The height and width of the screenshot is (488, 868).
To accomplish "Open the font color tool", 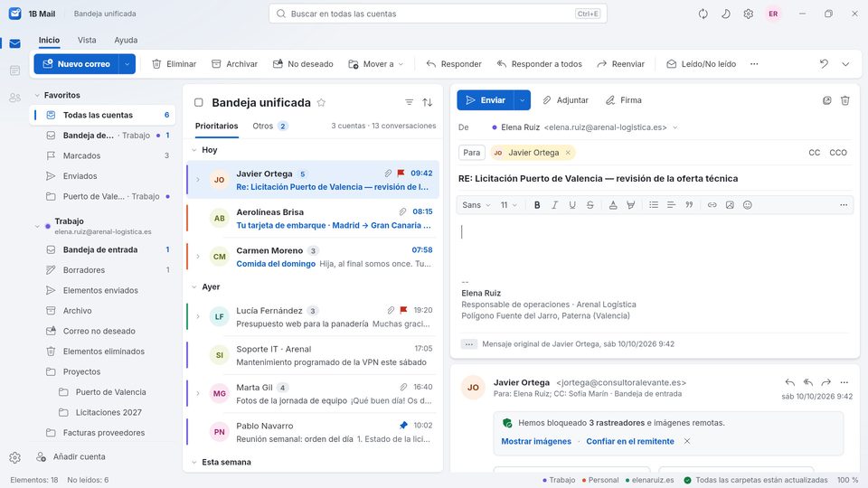I will point(613,205).
